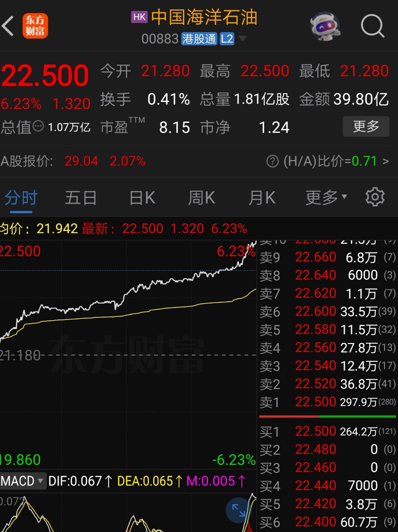This screenshot has height=532, width=398.
Task: Tap the HK market badge
Action: (139, 17)
